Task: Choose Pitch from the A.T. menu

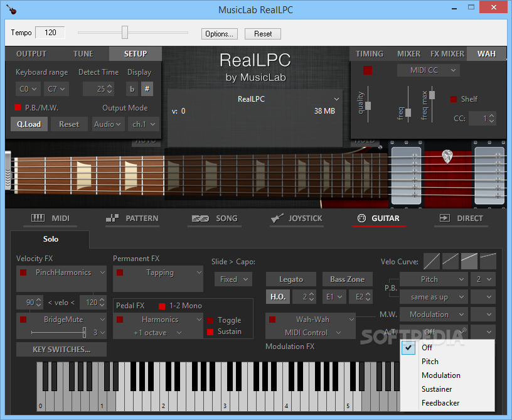Action: pyautogui.click(x=447, y=362)
